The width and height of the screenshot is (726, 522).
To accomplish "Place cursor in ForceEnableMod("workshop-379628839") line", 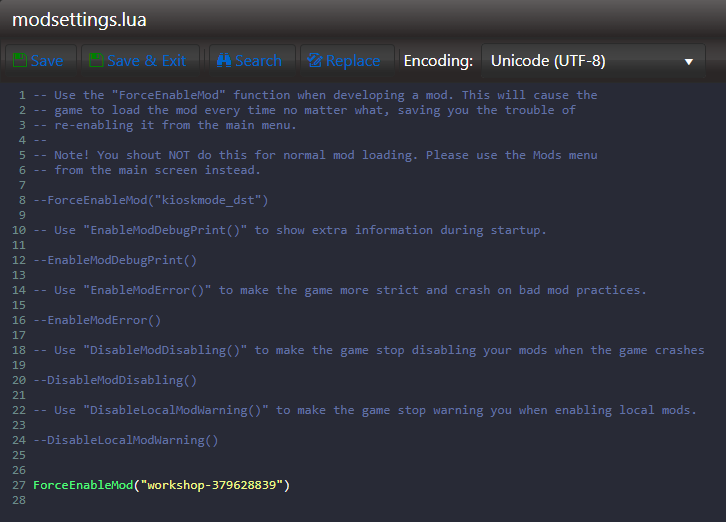I will [162, 485].
